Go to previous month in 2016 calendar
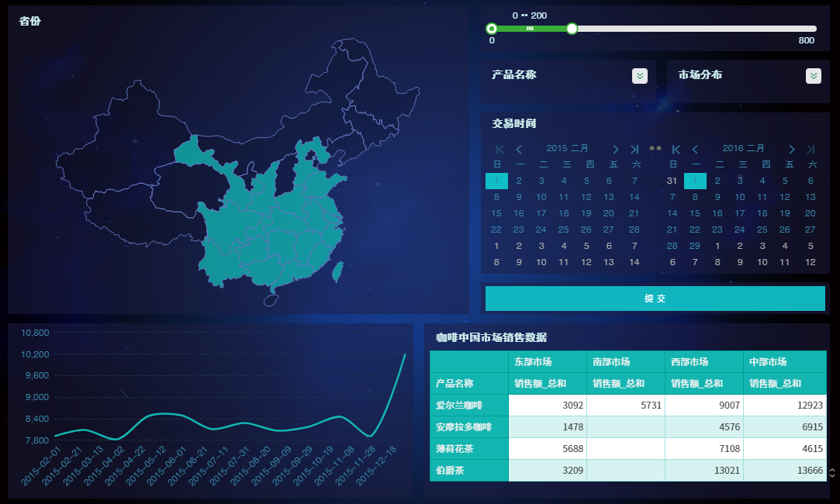 (x=695, y=149)
